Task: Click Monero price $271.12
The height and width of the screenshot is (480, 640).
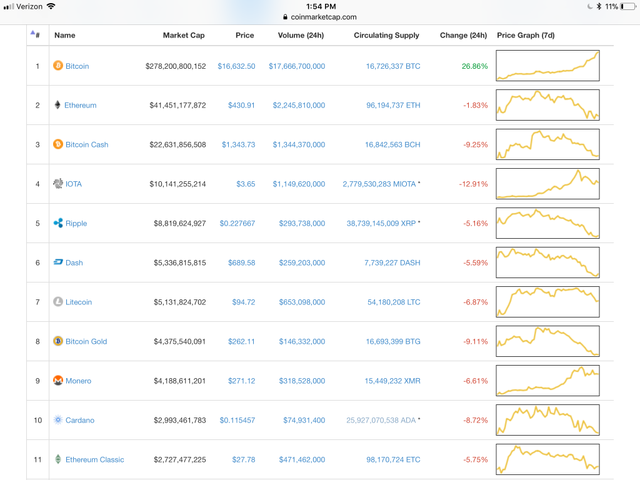Action: [241, 381]
